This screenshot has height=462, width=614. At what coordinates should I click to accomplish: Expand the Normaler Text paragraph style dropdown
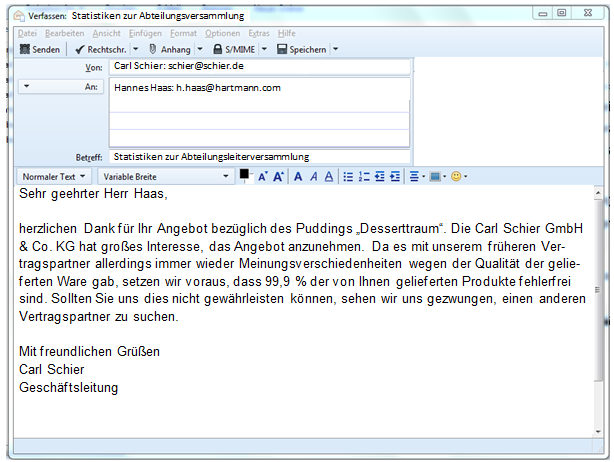click(55, 176)
